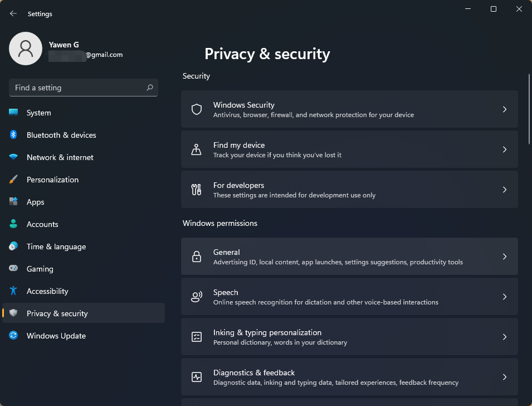Image resolution: width=532 pixels, height=406 pixels.
Task: Click the Windows Update sync icon
Action: coord(13,335)
